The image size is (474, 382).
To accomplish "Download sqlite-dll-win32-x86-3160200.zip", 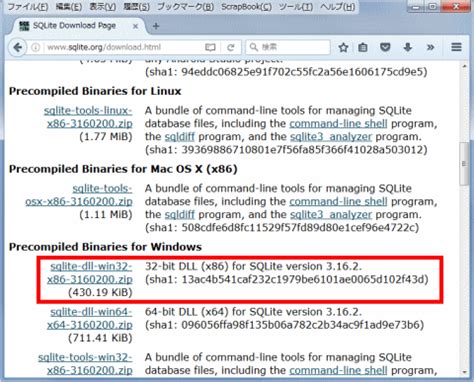I will coord(90,273).
